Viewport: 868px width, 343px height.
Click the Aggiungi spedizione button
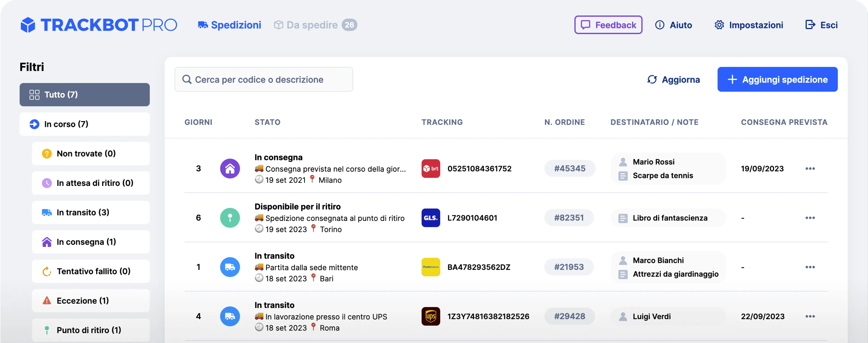pyautogui.click(x=777, y=80)
